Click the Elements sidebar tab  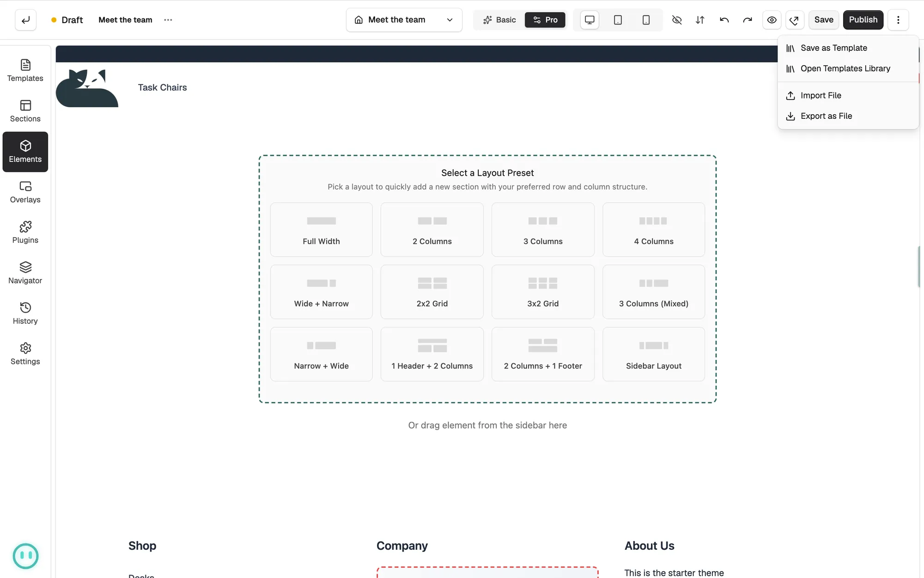(25, 152)
